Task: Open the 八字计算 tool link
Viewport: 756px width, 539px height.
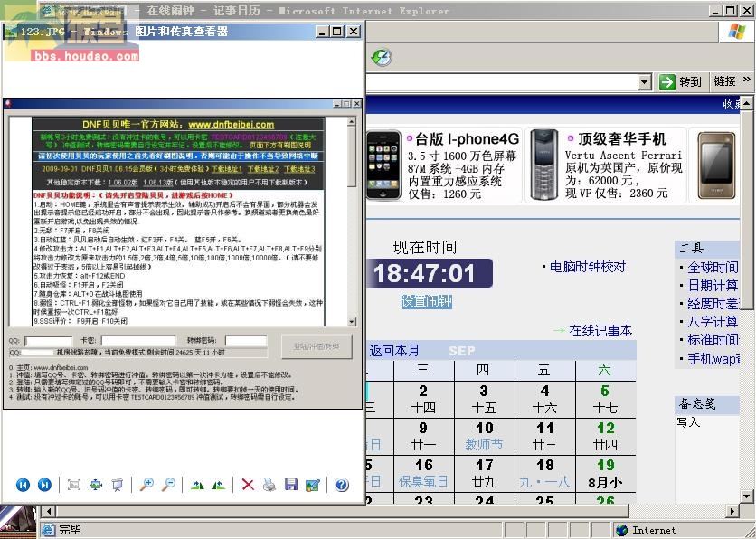Action: tap(713, 322)
